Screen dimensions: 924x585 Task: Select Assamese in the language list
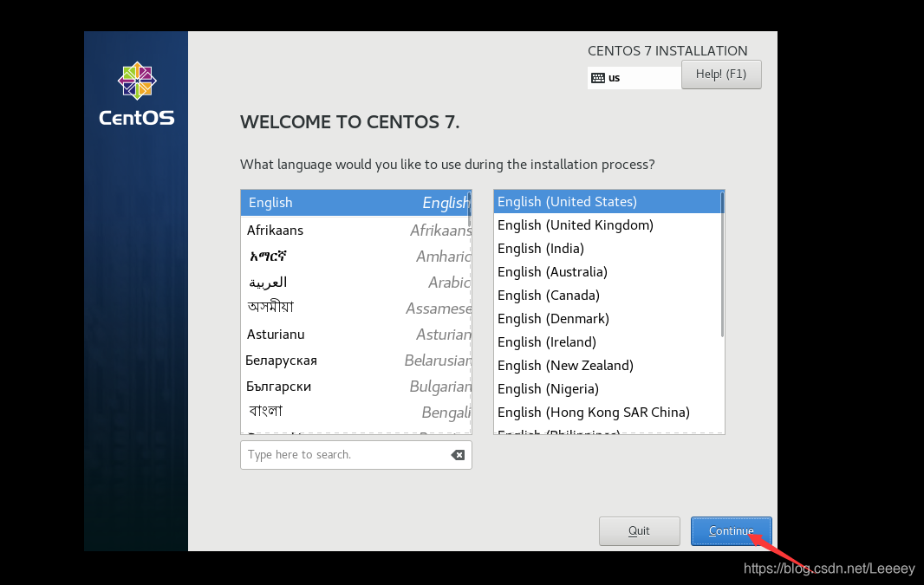click(x=356, y=309)
